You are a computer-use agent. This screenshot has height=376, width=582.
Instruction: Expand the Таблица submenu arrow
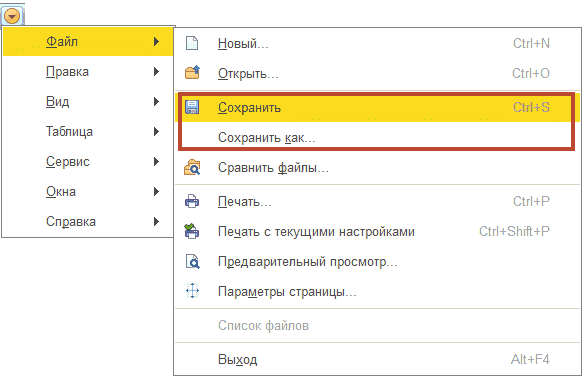pyautogui.click(x=157, y=131)
